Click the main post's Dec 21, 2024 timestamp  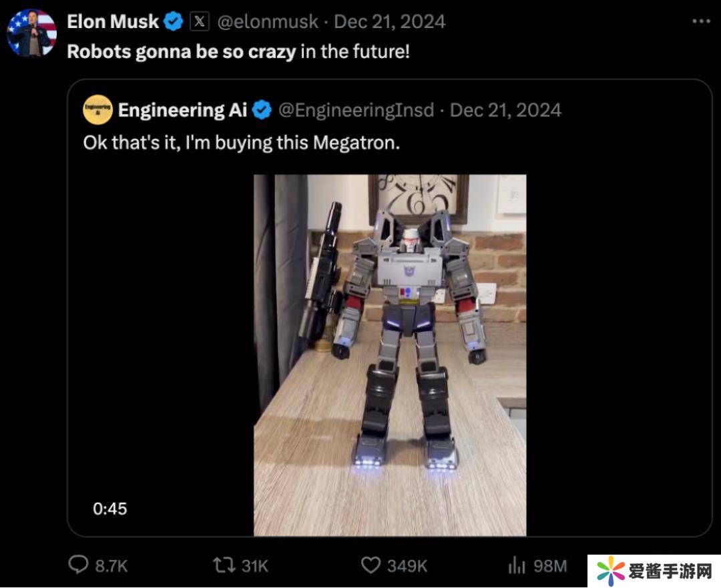point(389,22)
